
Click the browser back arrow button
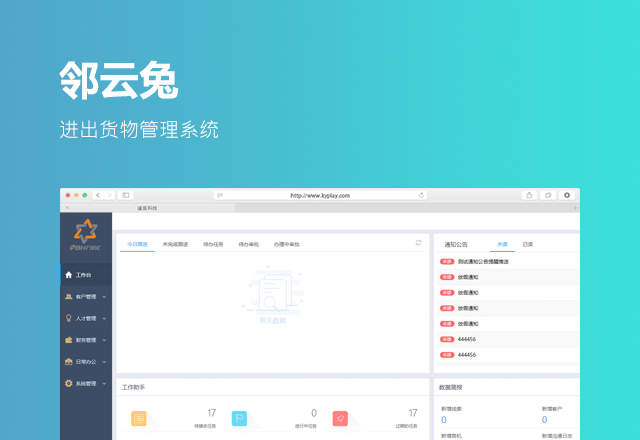[99, 196]
